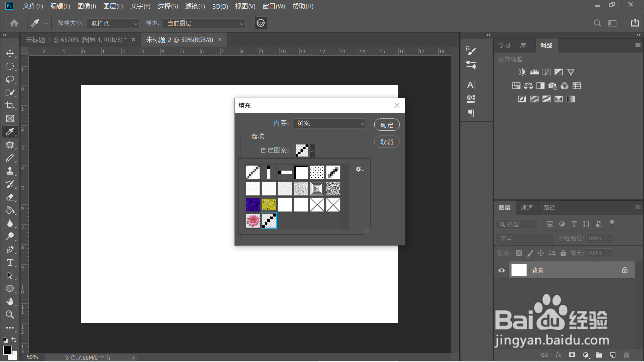Select the Crop tool
Image resolution: width=644 pixels, height=362 pixels.
coord(10,106)
